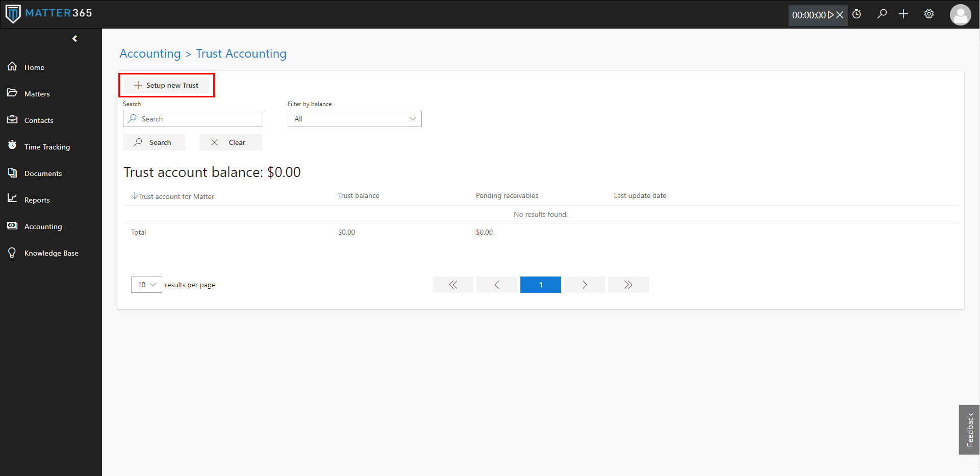Focus the Search text field
Image resolution: width=980 pixels, height=476 pixels.
192,119
